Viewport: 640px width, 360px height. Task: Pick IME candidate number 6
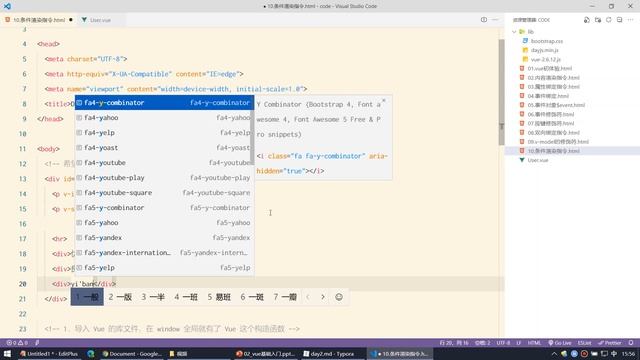[252, 297]
